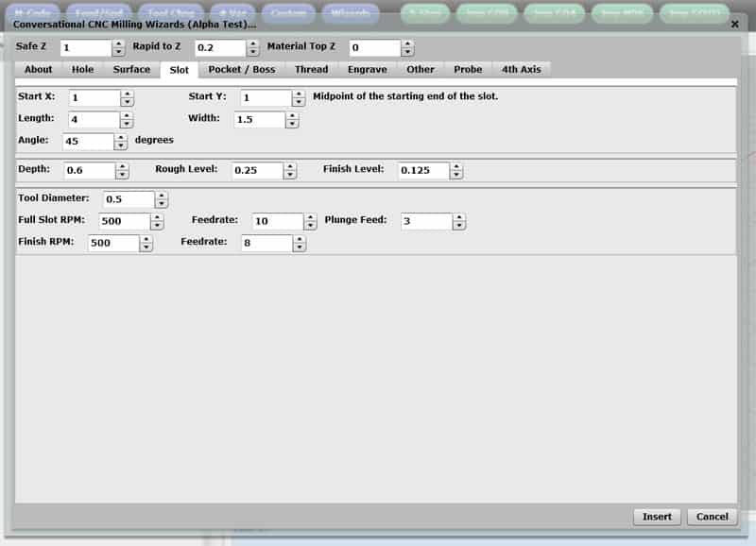Click the M-Code toolbar button

pyautogui.click(x=31, y=12)
